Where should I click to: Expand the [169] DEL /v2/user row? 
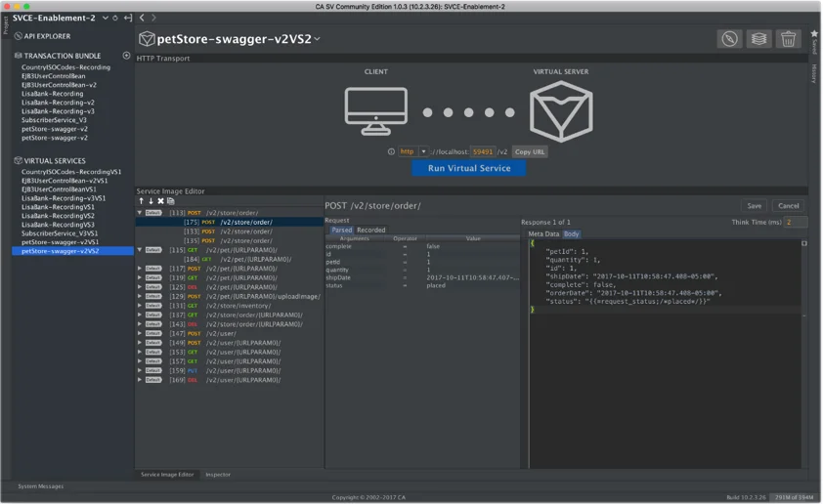pos(140,381)
